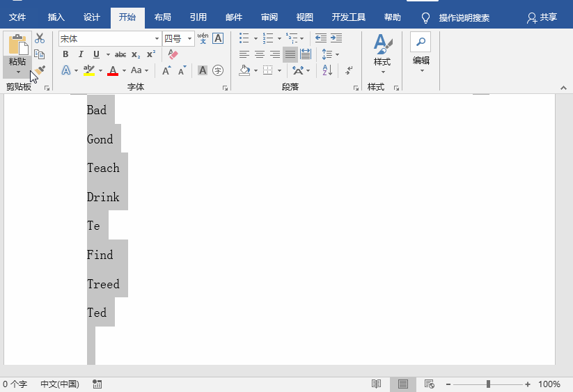Select the Format Painter brush

point(40,70)
